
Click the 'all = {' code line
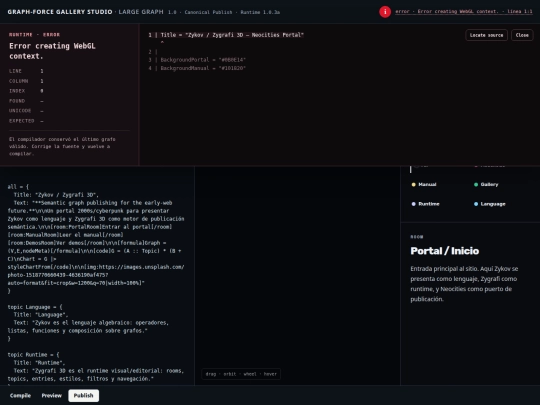(18, 187)
